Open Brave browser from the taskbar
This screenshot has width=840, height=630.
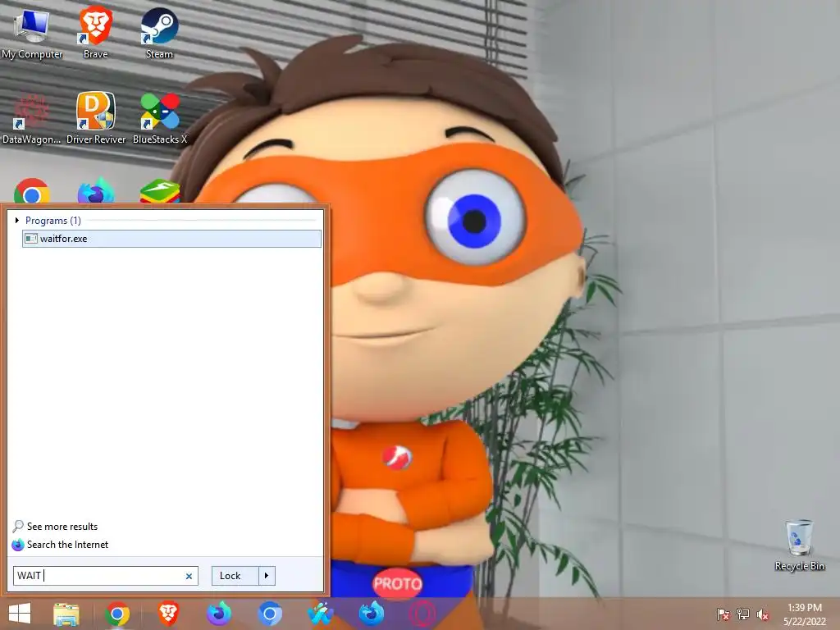tap(168, 614)
